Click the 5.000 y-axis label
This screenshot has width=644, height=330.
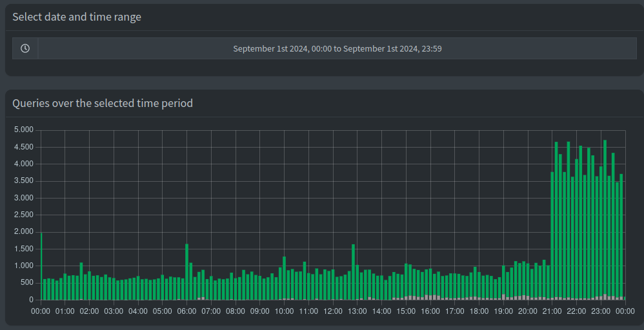point(24,130)
